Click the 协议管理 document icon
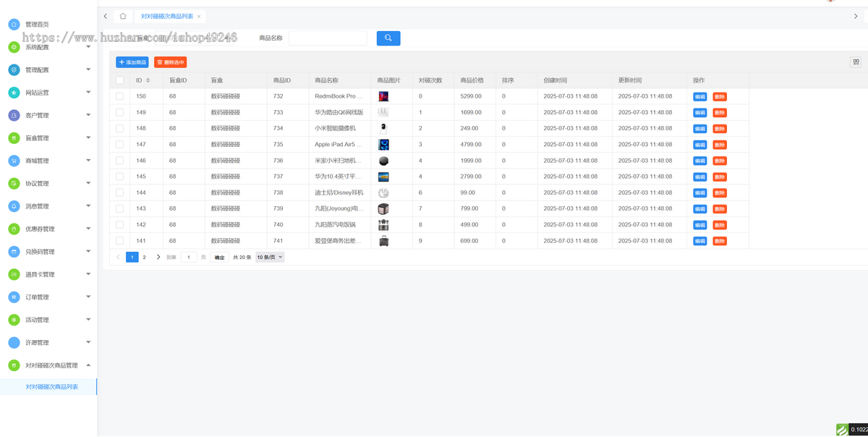 point(14,183)
